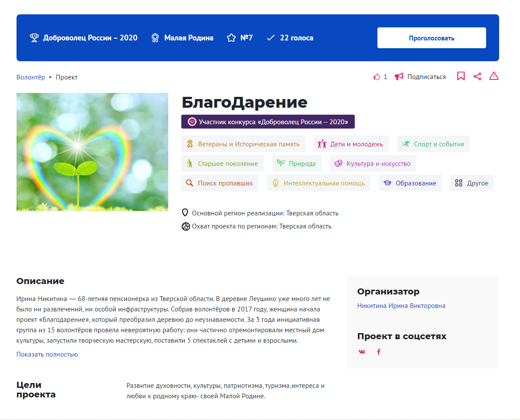Screen dimensions: 520x420
Task: Click the ribbon icon in Ветераны tag
Action: 190,144
